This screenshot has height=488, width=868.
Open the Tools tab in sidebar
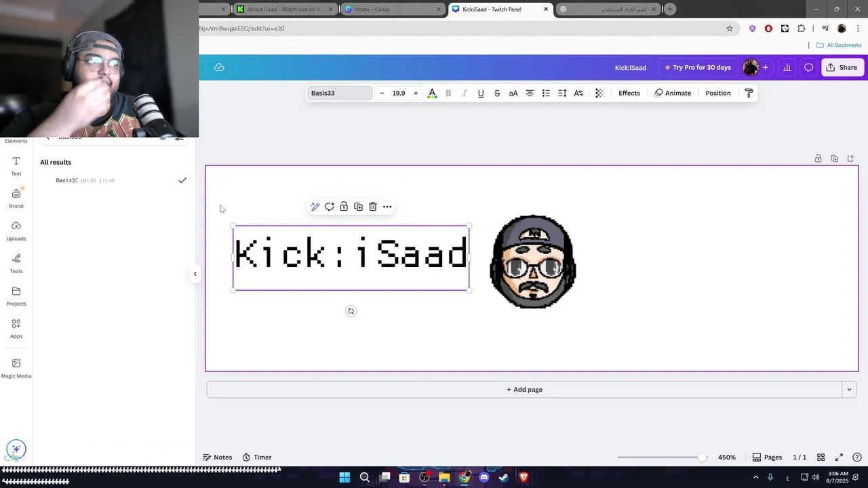pyautogui.click(x=16, y=263)
